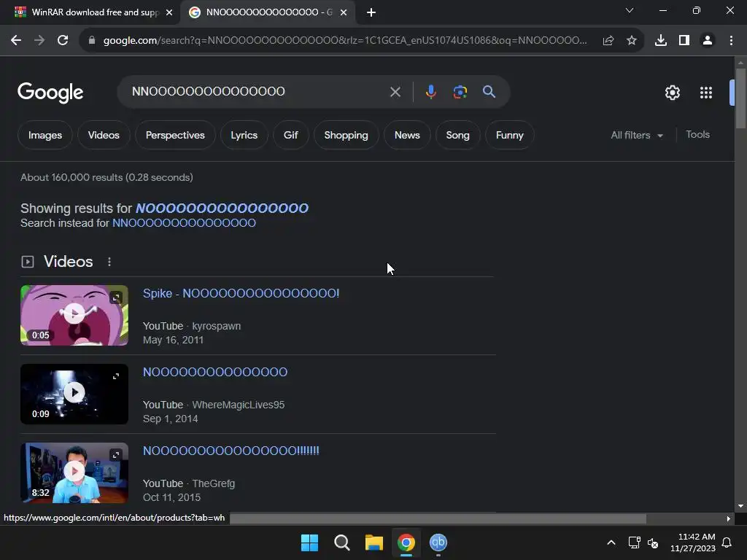Viewport: 747px width, 560px height.
Task: Open the Google apps grid
Action: click(x=706, y=93)
